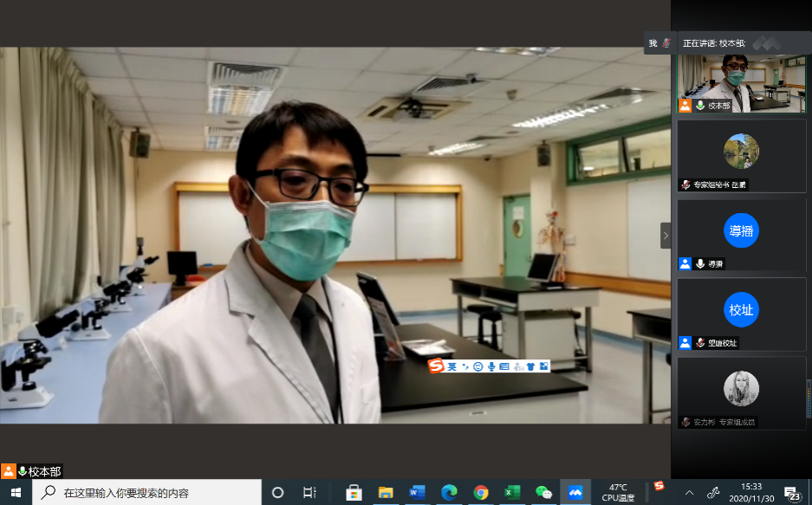Image resolution: width=812 pixels, height=505 pixels.
Task: Open Task View on taskbar
Action: [x=309, y=492]
